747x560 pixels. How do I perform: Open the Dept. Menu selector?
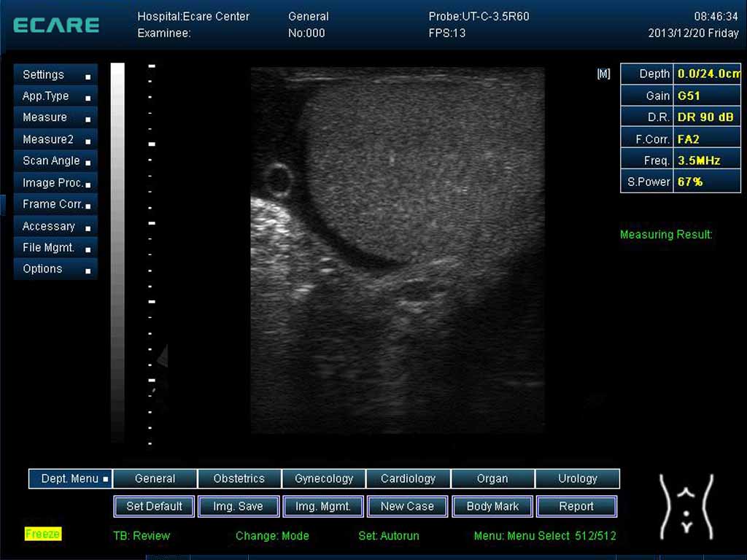(71, 479)
